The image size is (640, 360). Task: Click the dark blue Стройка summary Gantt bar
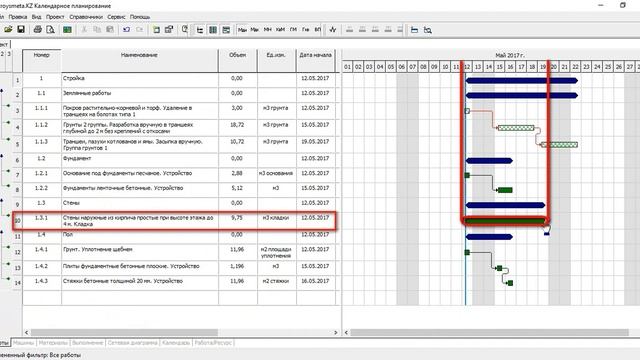click(522, 80)
